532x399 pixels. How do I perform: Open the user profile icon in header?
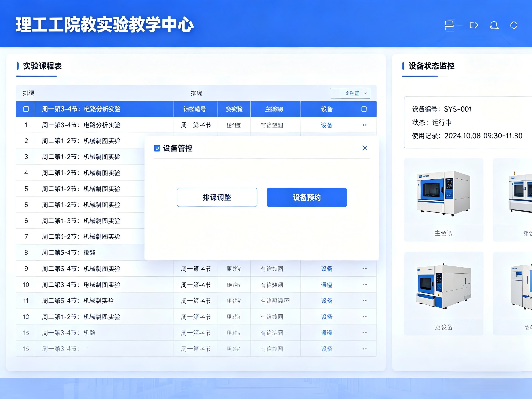point(494,25)
